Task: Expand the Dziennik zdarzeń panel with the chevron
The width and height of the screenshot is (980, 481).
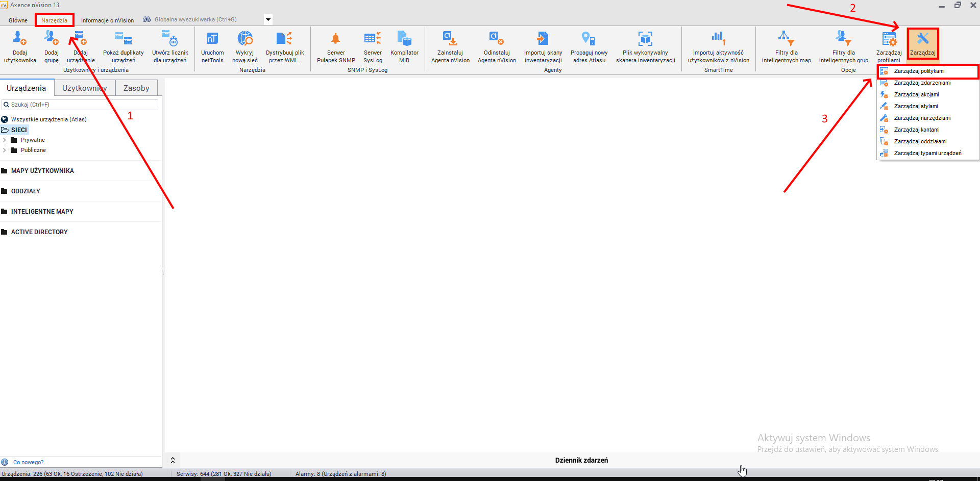Action: (173, 460)
